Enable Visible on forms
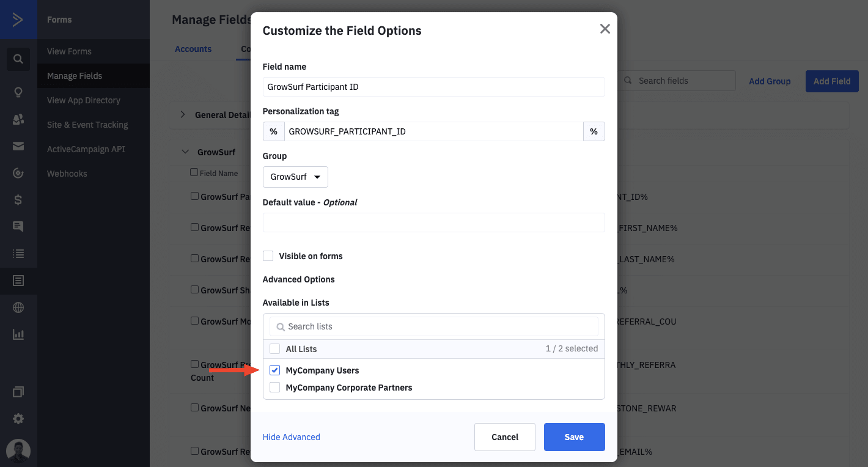The height and width of the screenshot is (467, 868). click(268, 256)
